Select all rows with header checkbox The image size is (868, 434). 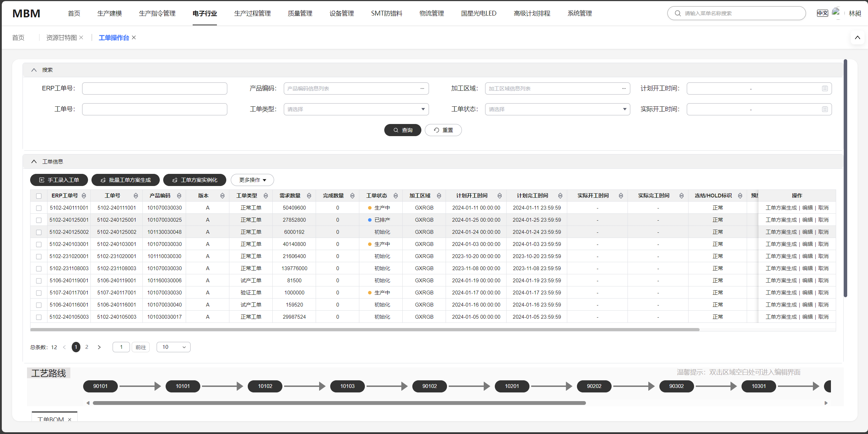(x=39, y=195)
